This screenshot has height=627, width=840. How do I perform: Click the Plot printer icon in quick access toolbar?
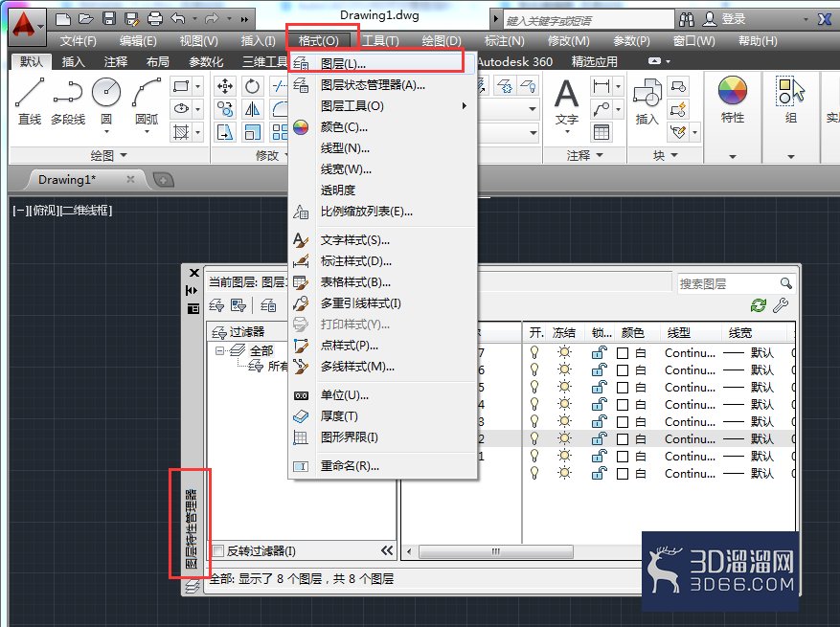pyautogui.click(x=155, y=19)
